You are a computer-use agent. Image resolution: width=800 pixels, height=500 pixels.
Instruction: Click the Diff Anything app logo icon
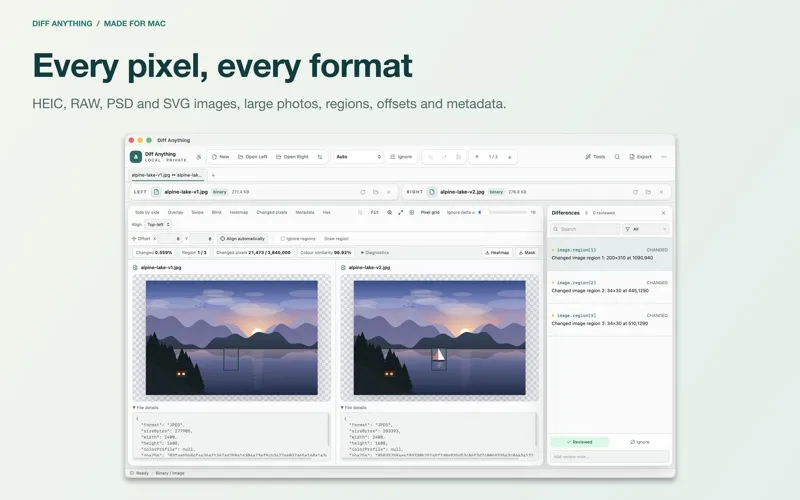click(136, 157)
